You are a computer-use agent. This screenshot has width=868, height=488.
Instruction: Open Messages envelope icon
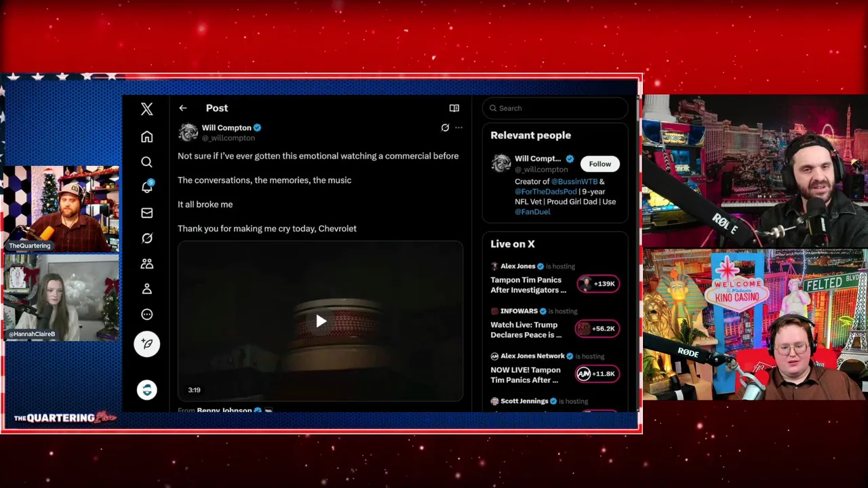[146, 213]
